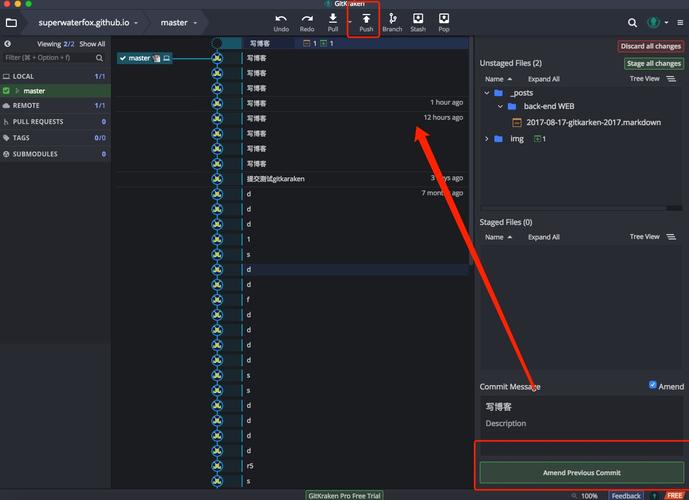
Task: Expand the SUBMODULES section
Action: click(55, 154)
